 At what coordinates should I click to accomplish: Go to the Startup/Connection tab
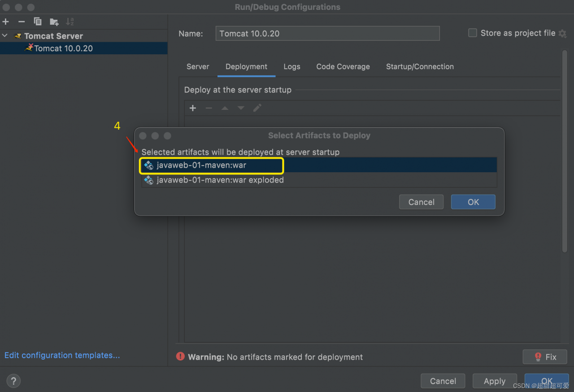click(420, 66)
